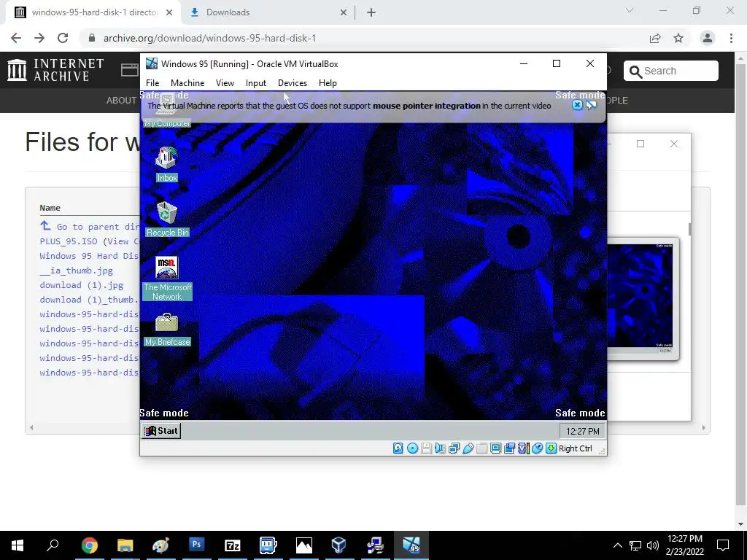The width and height of the screenshot is (747, 560).
Task: Click the Chrome back navigation arrow
Action: tap(16, 38)
